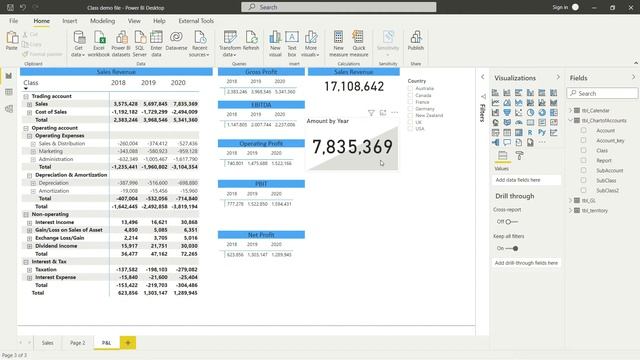Choose SQL Server data source
The width and height of the screenshot is (640, 360).
point(140,43)
